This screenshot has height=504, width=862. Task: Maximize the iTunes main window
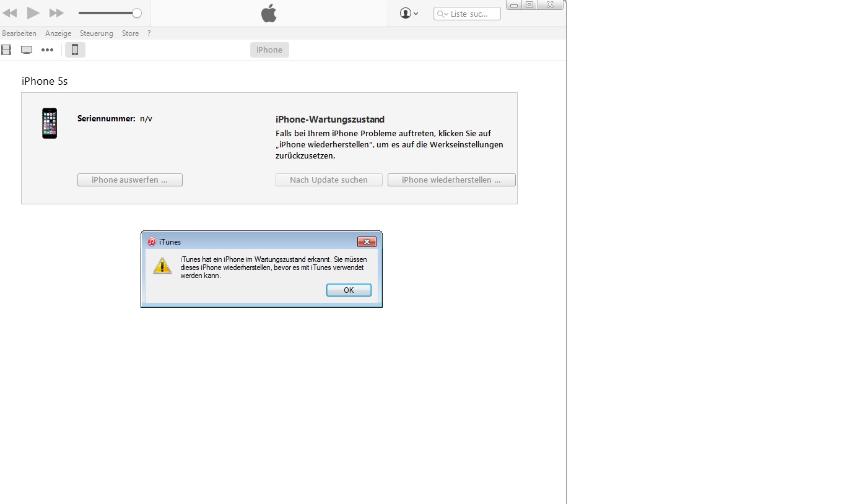point(529,5)
